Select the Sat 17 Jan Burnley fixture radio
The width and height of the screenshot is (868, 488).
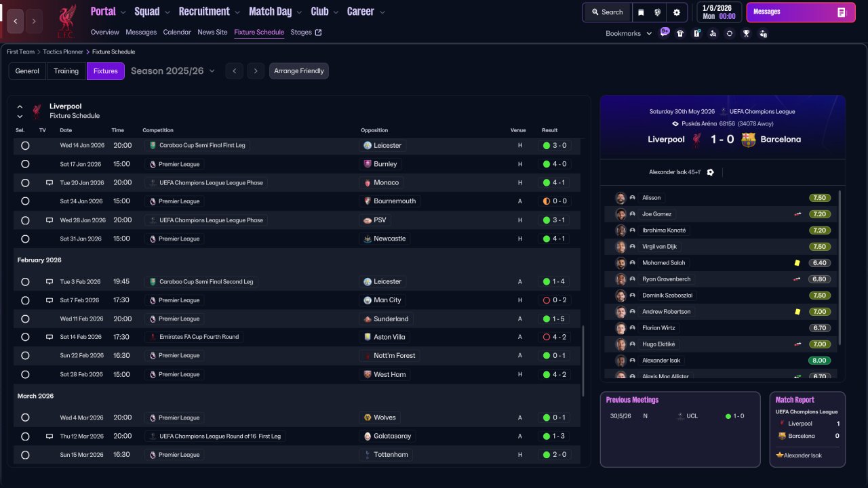click(x=25, y=164)
